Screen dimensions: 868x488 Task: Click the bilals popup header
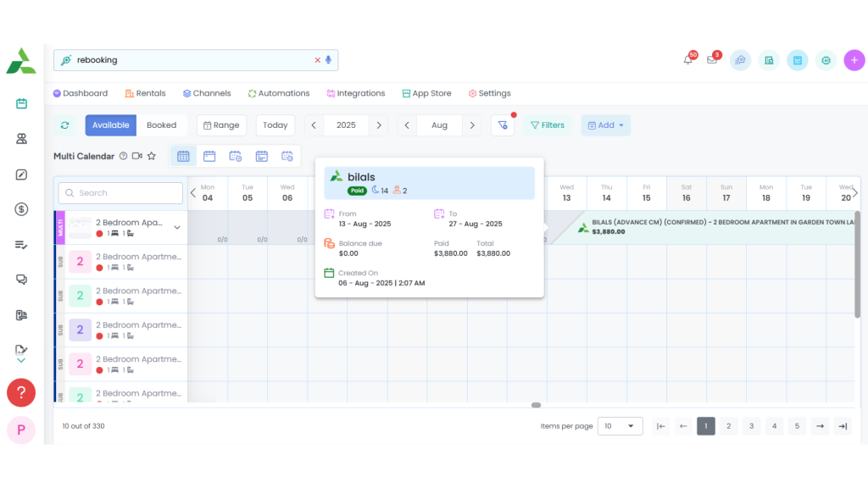[x=430, y=183]
